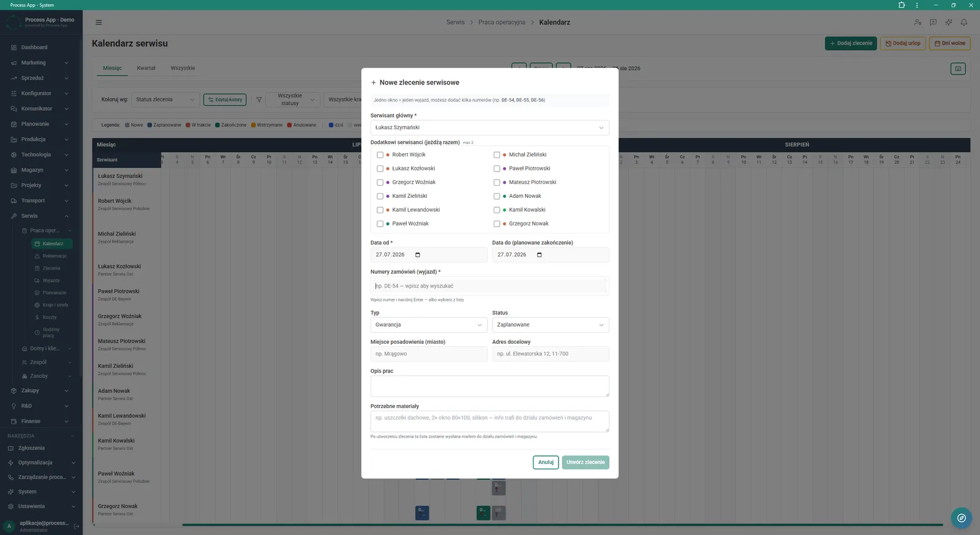980x535 pixels.
Task: Click the Dodaj urlop button
Action: (x=903, y=44)
